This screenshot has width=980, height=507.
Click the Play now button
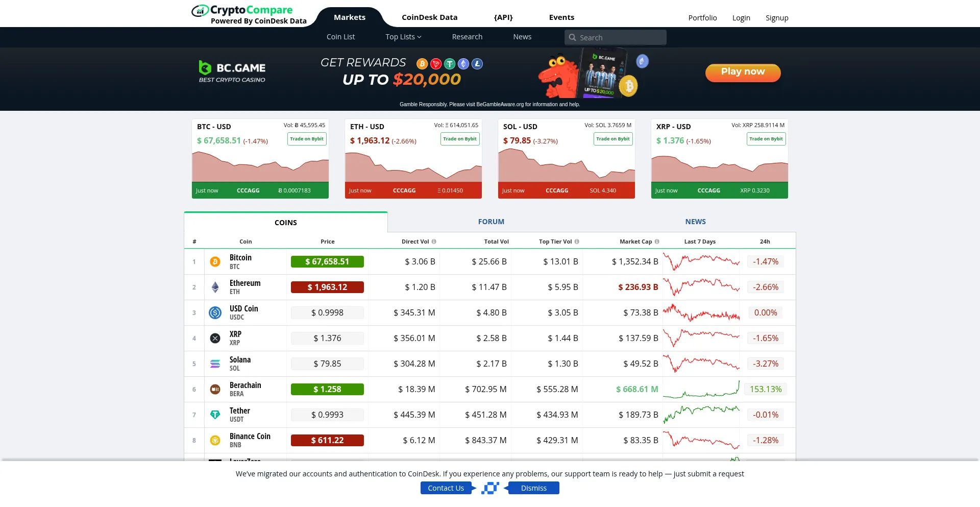[x=743, y=72]
